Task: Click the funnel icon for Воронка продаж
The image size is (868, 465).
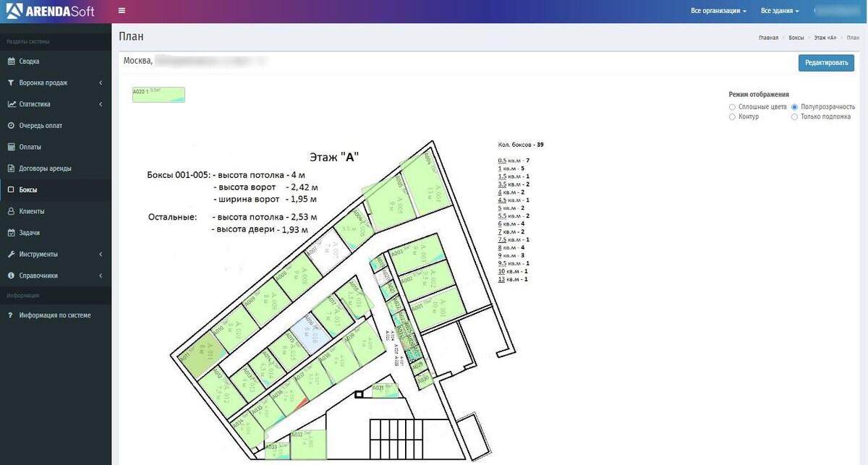Action: [x=11, y=82]
